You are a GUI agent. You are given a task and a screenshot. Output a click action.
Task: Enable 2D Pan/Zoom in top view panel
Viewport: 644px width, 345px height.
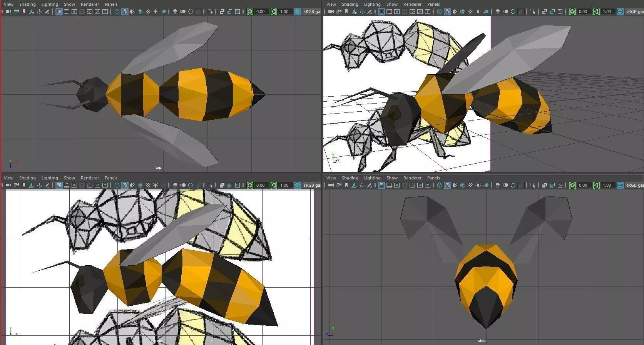(39, 12)
